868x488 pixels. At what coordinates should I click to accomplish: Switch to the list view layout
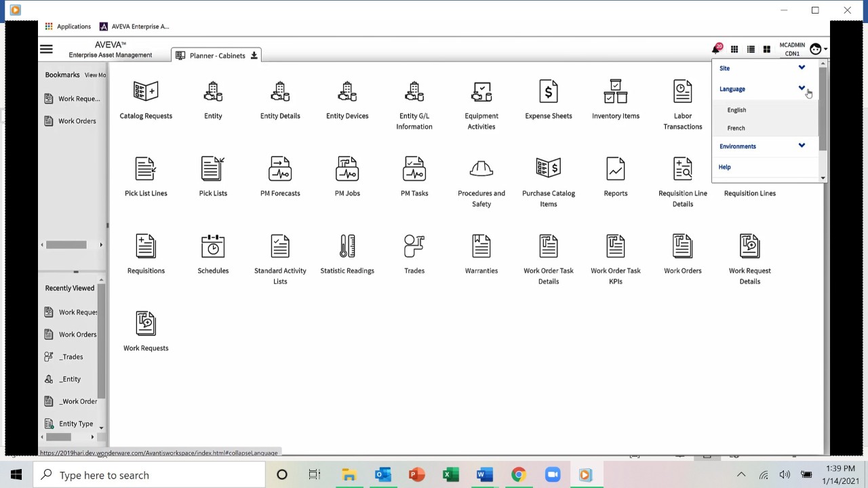(x=751, y=49)
